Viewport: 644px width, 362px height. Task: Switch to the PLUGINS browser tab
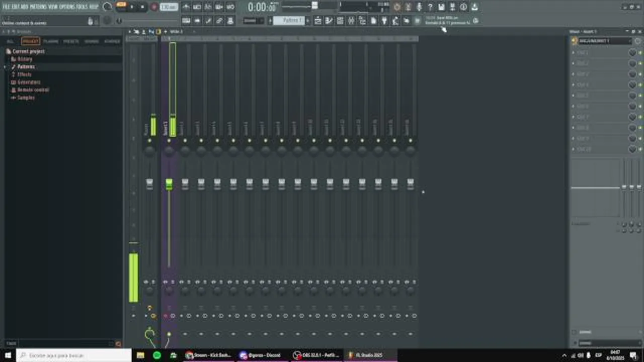pos(51,41)
